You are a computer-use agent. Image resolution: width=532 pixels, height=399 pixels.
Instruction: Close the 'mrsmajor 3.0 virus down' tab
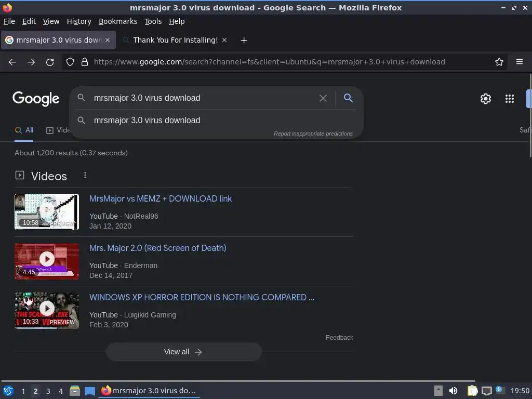click(108, 40)
